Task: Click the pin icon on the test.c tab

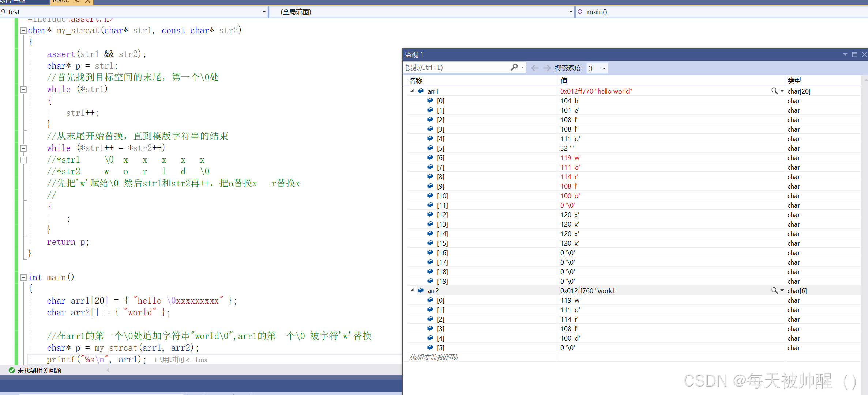Action: coord(78,1)
